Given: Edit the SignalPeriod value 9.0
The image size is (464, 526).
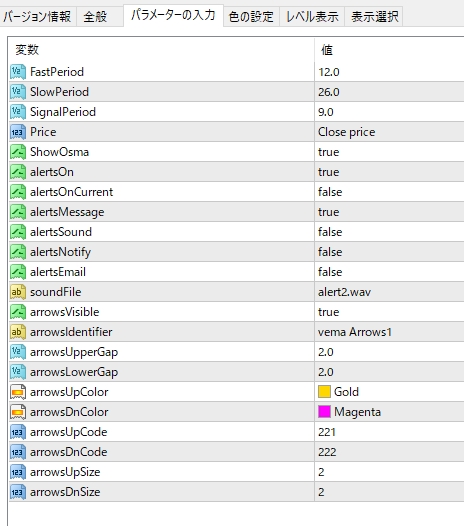Looking at the screenshot, I should click(326, 112).
